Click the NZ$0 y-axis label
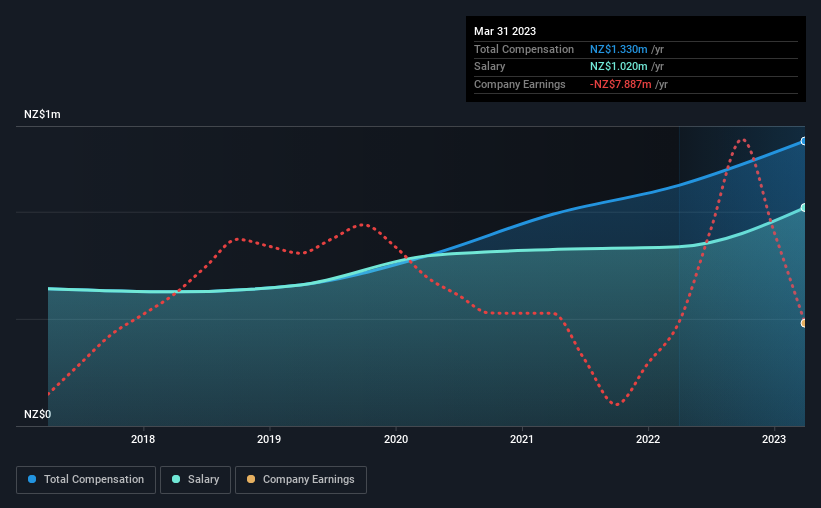 click(x=38, y=414)
